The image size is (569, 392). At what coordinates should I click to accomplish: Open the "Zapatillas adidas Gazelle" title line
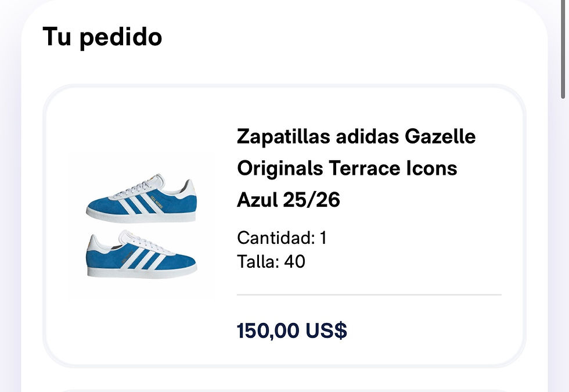(x=356, y=137)
